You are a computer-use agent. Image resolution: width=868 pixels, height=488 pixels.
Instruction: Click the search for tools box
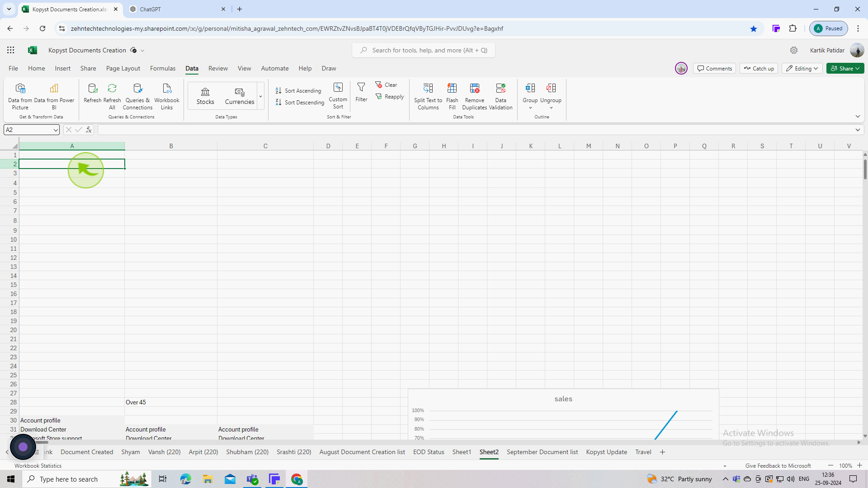tap(424, 50)
